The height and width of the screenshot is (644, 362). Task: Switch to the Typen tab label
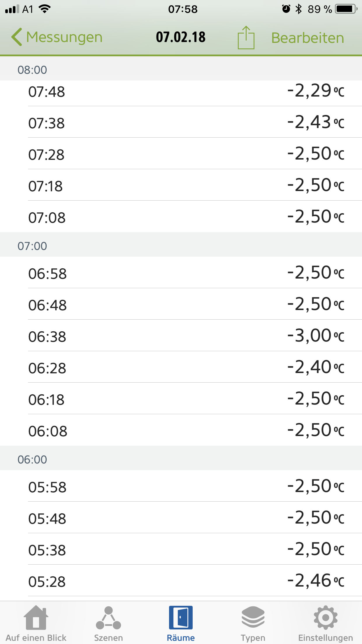[x=253, y=638]
